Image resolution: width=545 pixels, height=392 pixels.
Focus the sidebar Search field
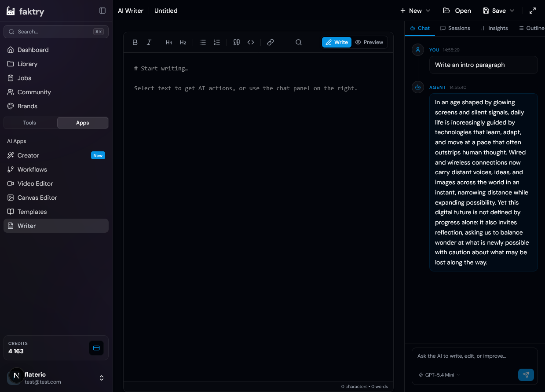56,32
